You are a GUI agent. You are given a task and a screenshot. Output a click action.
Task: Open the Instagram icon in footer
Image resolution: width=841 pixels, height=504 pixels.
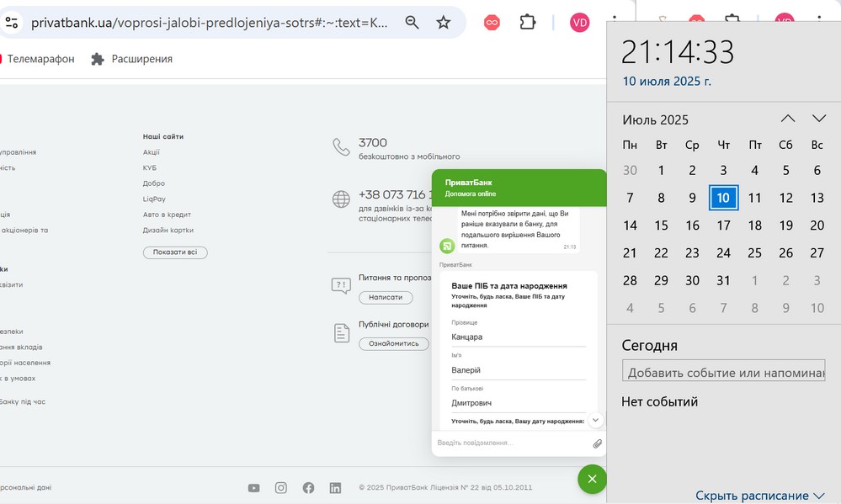[x=281, y=487]
